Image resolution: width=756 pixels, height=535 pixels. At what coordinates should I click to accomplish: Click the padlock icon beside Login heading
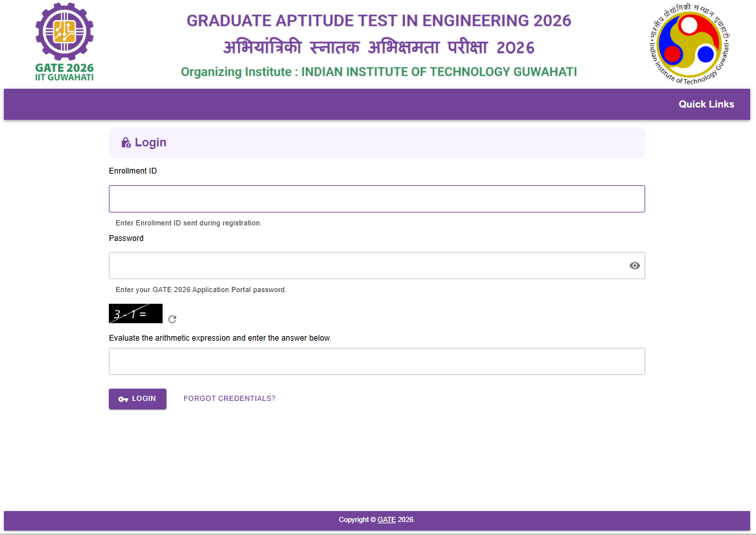click(x=126, y=142)
